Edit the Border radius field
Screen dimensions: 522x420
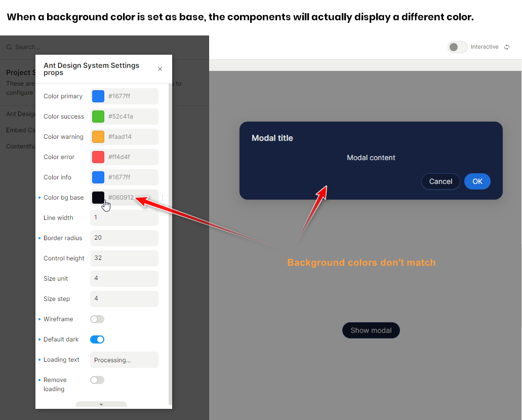click(x=124, y=238)
